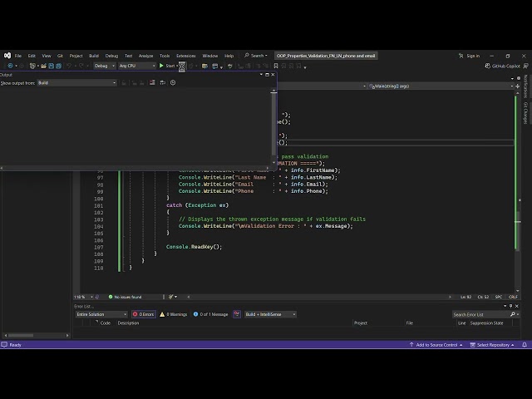Viewport: 532px width, 399px height.
Task: Click the clock timestamp icon in Output
Action: (173, 82)
